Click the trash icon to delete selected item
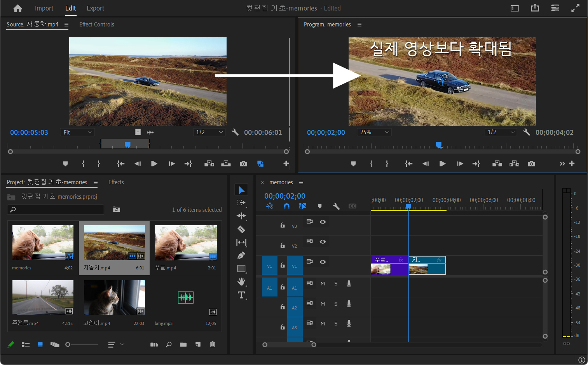 [x=213, y=344]
